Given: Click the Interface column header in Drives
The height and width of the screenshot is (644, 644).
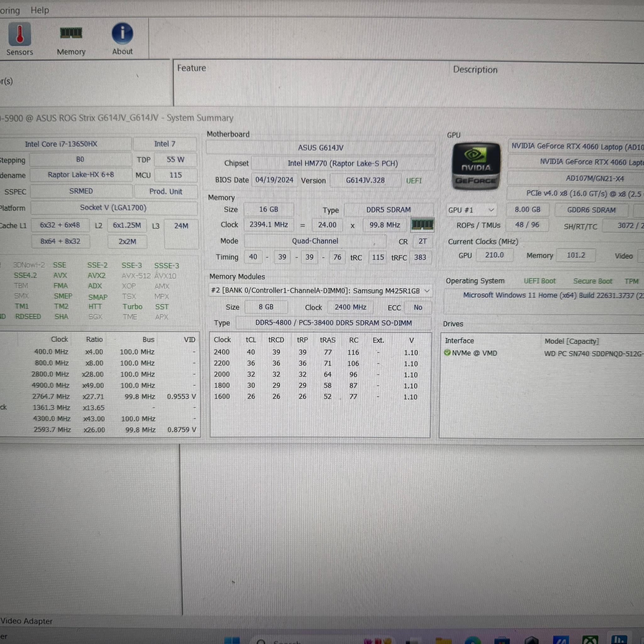Looking at the screenshot, I should pyautogui.click(x=459, y=341).
